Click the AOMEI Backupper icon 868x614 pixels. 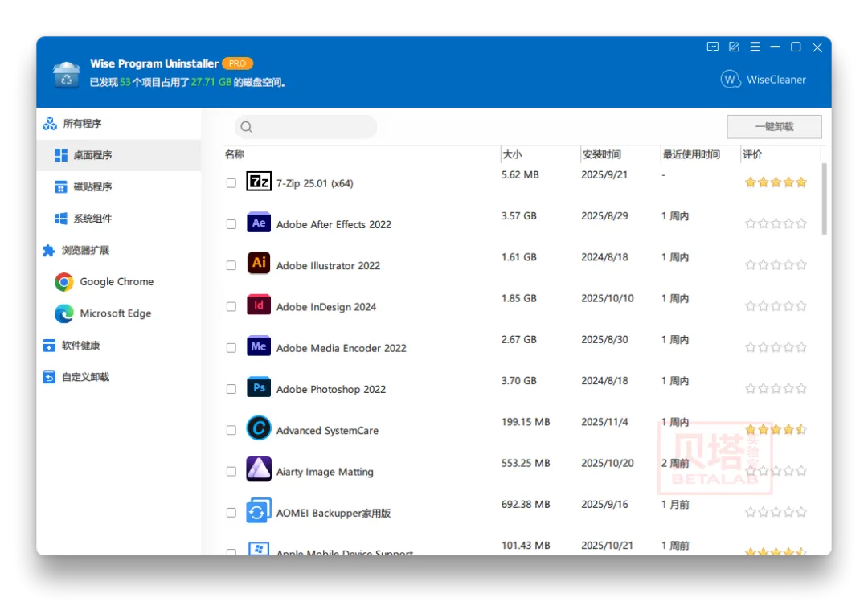[259, 510]
